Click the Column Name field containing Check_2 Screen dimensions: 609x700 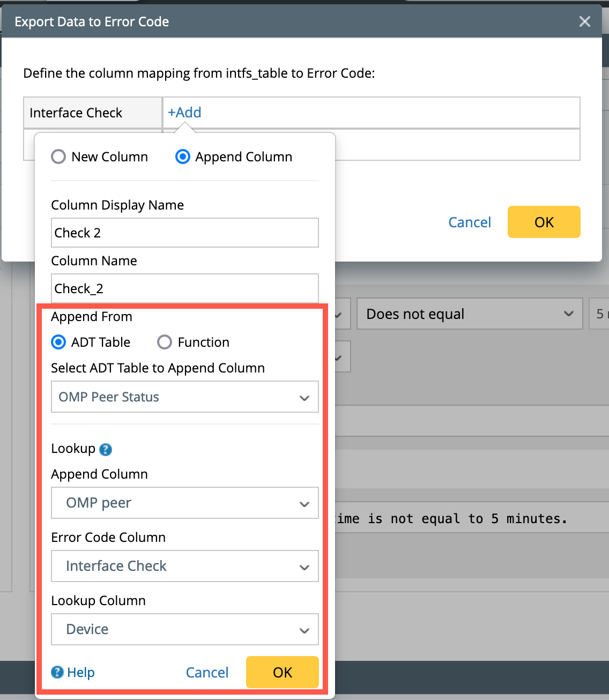(184, 288)
